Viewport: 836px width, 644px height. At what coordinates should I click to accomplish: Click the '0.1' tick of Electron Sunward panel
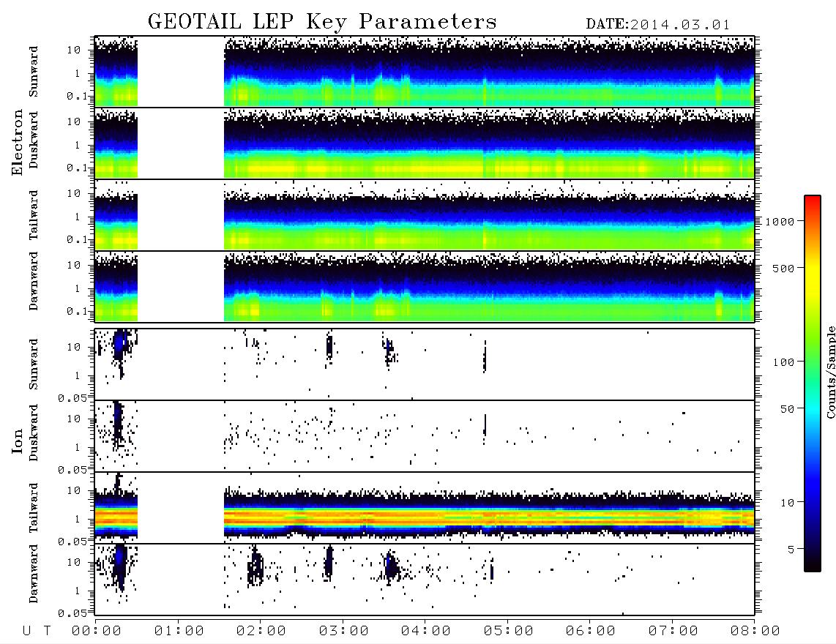tap(77, 96)
